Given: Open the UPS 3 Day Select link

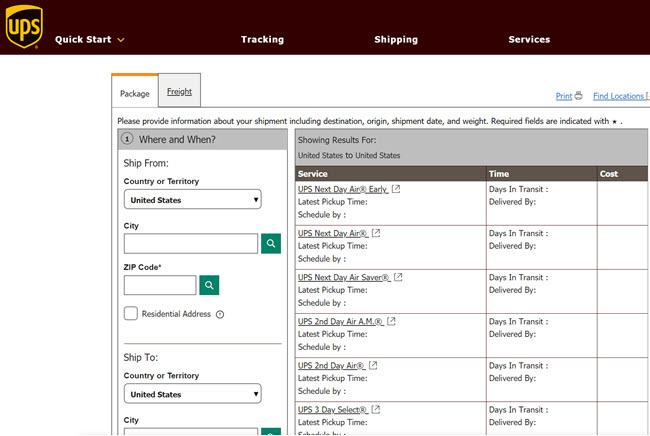Looking at the screenshot, I should pos(333,409).
